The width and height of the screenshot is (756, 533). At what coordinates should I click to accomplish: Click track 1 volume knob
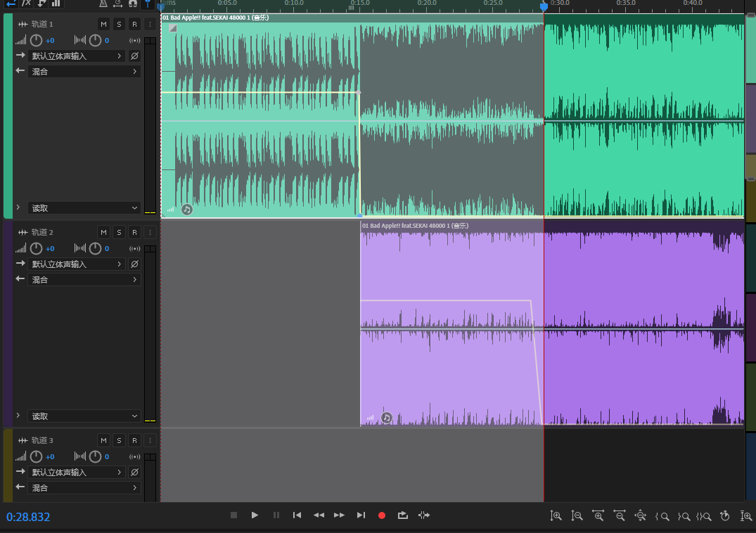click(37, 41)
